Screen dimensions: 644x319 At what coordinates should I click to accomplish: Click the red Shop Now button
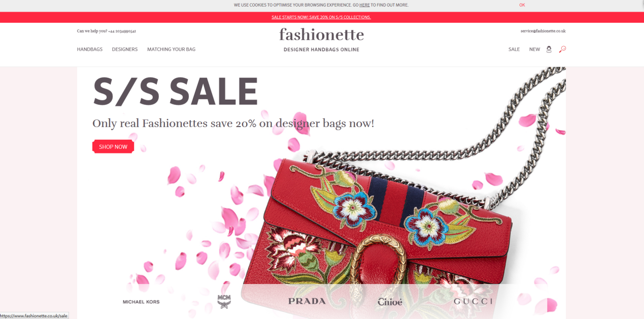(113, 147)
